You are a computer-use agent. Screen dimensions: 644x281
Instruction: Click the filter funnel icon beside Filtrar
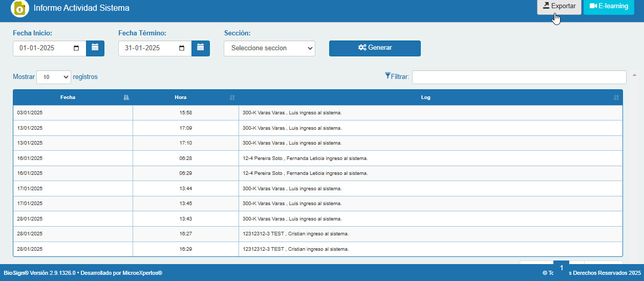point(388,76)
